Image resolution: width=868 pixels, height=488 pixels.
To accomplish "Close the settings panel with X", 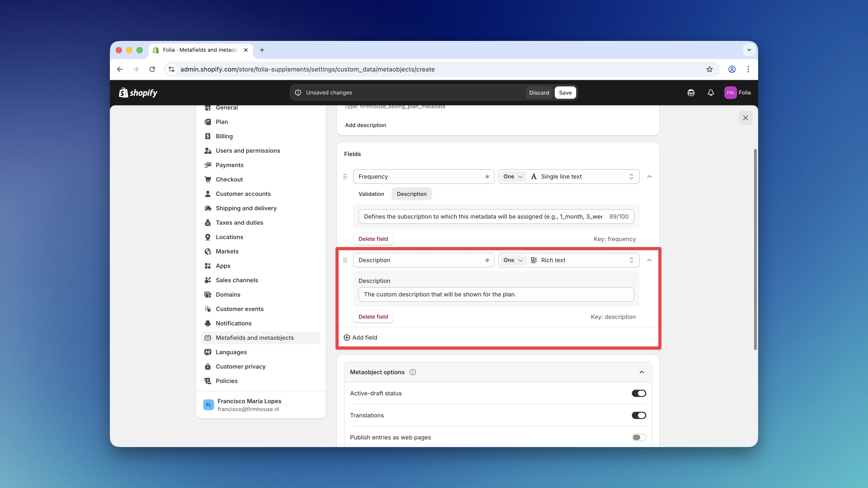I will (x=745, y=118).
